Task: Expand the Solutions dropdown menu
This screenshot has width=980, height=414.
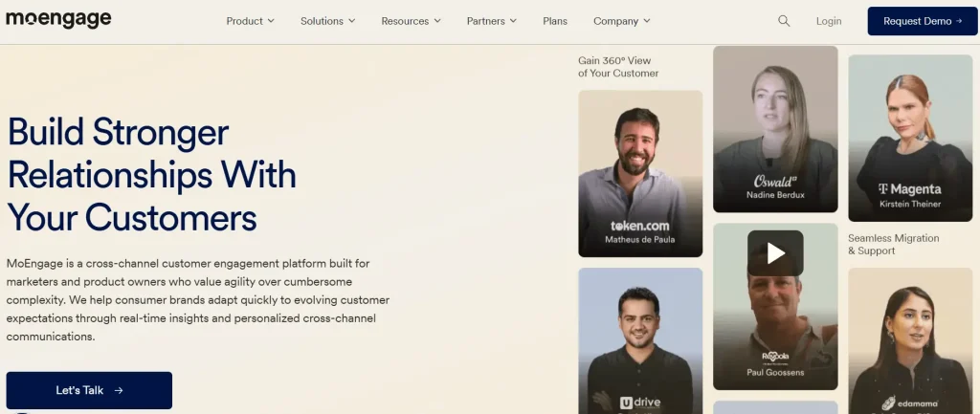Action: point(327,21)
